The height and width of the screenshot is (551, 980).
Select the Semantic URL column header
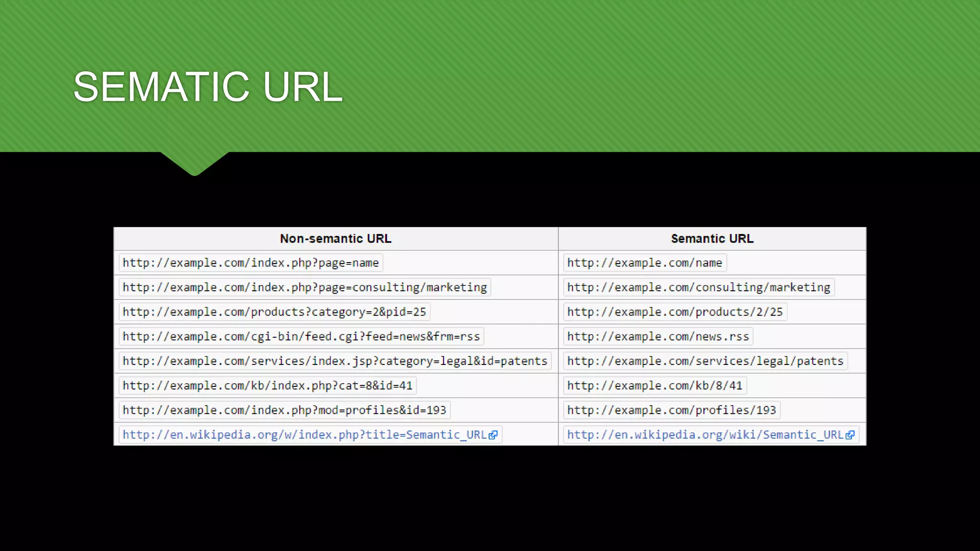click(x=712, y=239)
